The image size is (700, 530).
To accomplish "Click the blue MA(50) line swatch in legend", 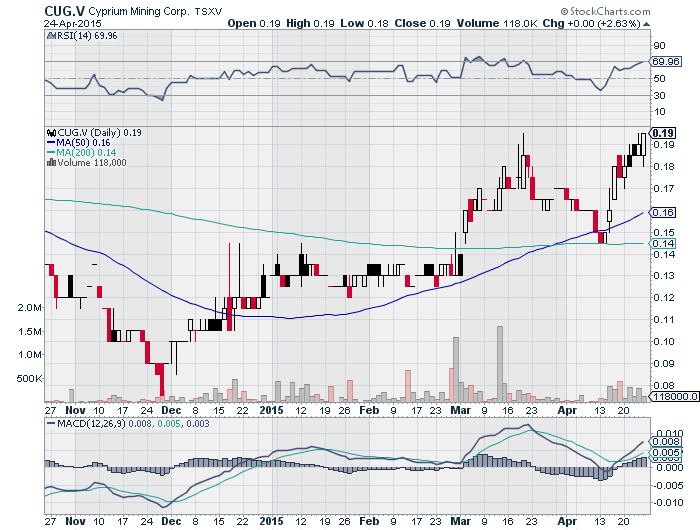I will click(51, 143).
